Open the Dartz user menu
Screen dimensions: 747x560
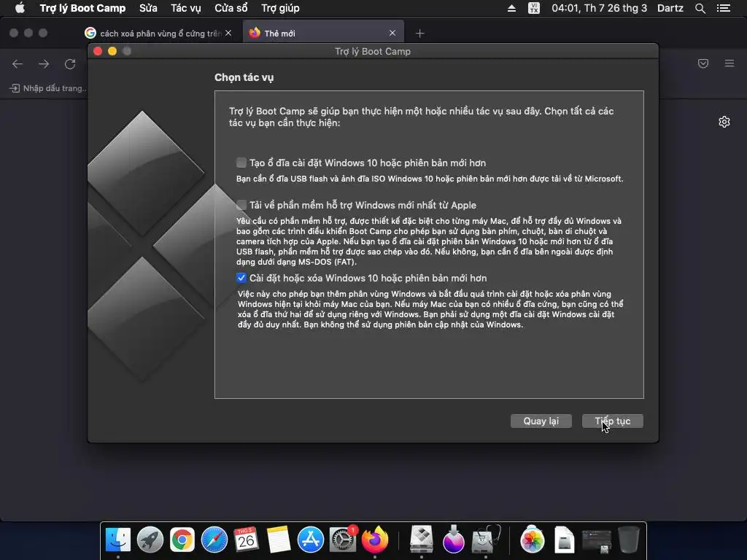point(670,8)
